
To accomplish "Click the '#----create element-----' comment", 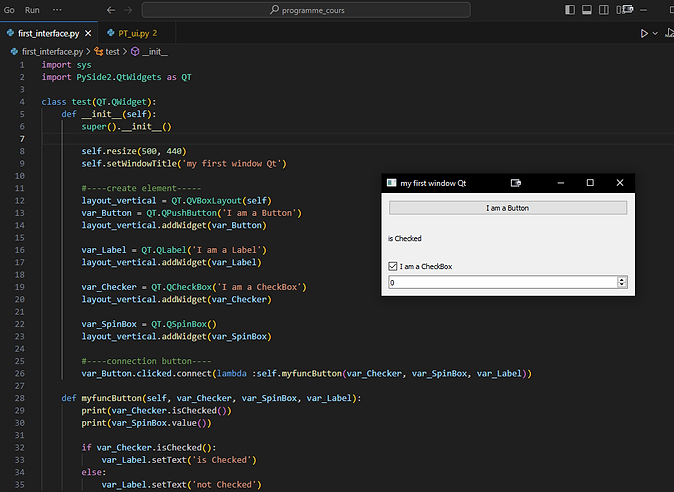I will click(x=141, y=188).
